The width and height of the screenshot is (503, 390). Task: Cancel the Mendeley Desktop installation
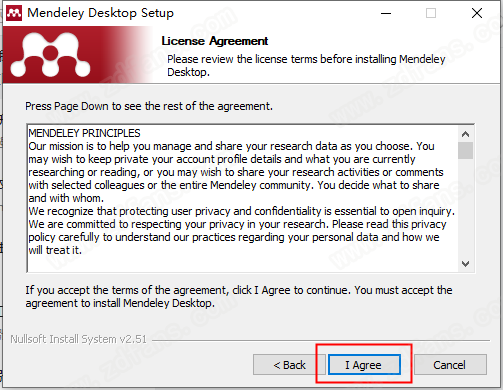(x=450, y=365)
